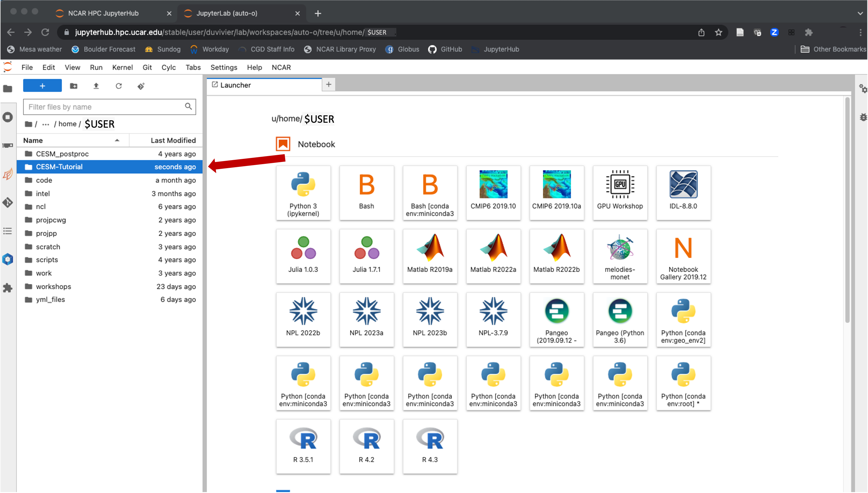Click the home breadcrumb link
The width and height of the screenshot is (868, 493).
click(x=67, y=124)
